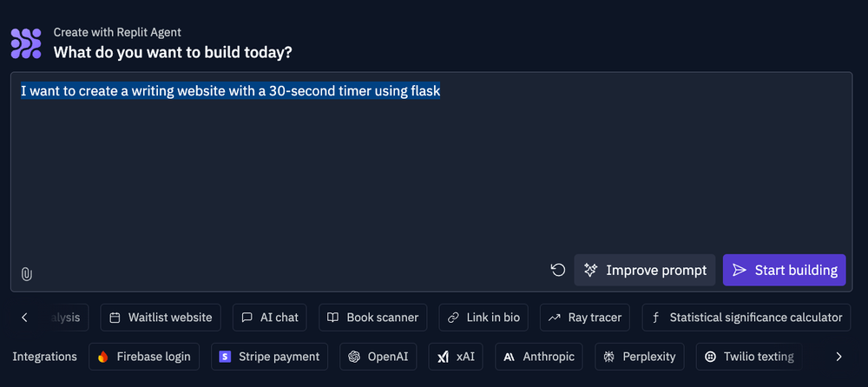Select the Link in bio suggestion
This screenshot has height=387, width=868.
point(483,318)
